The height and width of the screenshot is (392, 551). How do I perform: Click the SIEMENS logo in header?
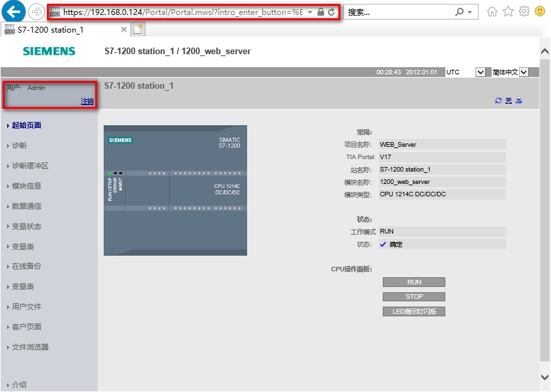(x=49, y=52)
